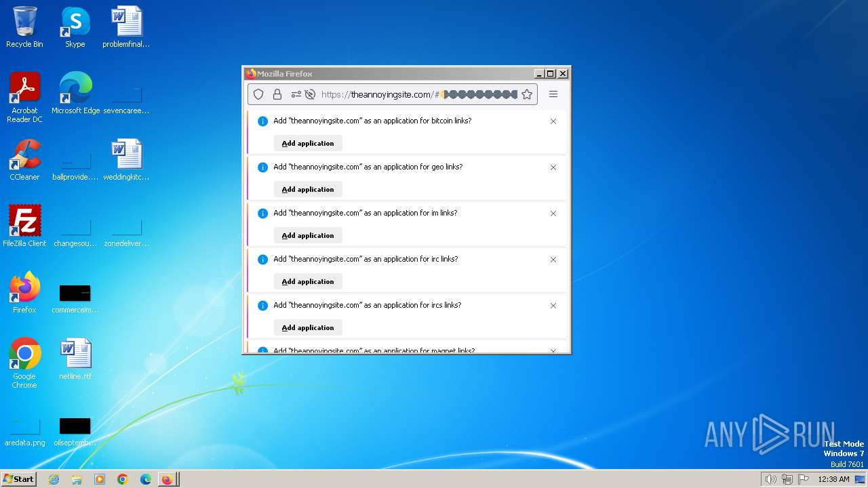
Task: Select the Skype desktop shortcut
Action: (x=75, y=27)
